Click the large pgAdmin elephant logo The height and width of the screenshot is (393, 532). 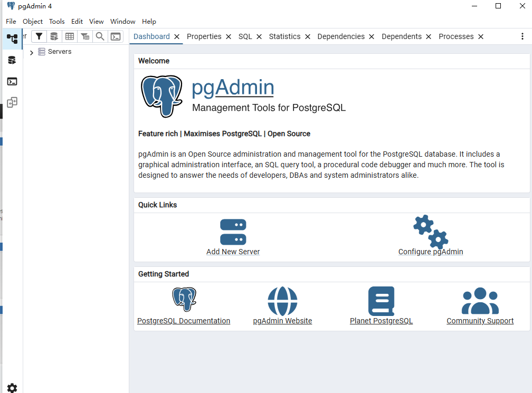[x=161, y=97]
